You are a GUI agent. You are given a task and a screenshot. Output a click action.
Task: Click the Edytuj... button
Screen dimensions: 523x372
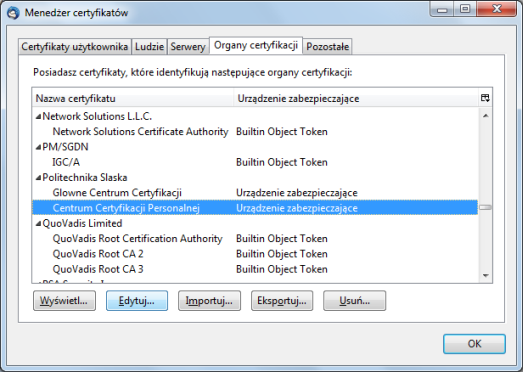coord(137,301)
